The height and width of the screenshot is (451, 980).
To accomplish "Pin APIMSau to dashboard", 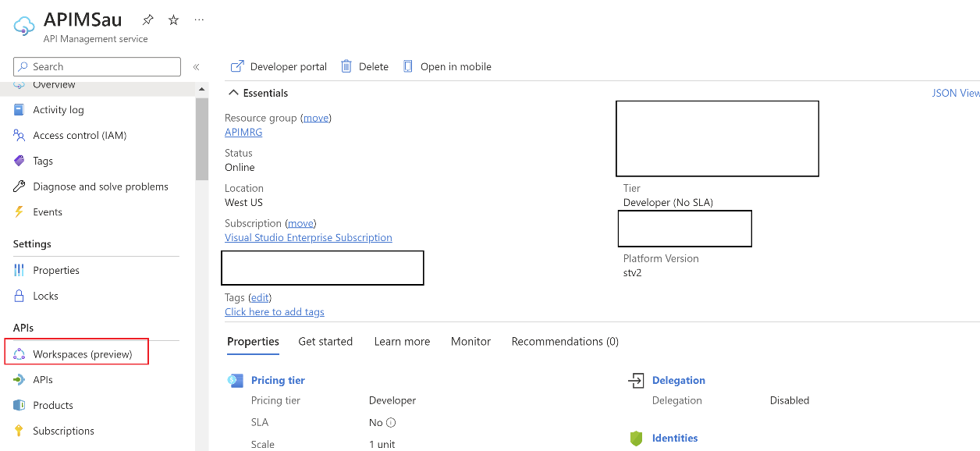I will tap(147, 20).
